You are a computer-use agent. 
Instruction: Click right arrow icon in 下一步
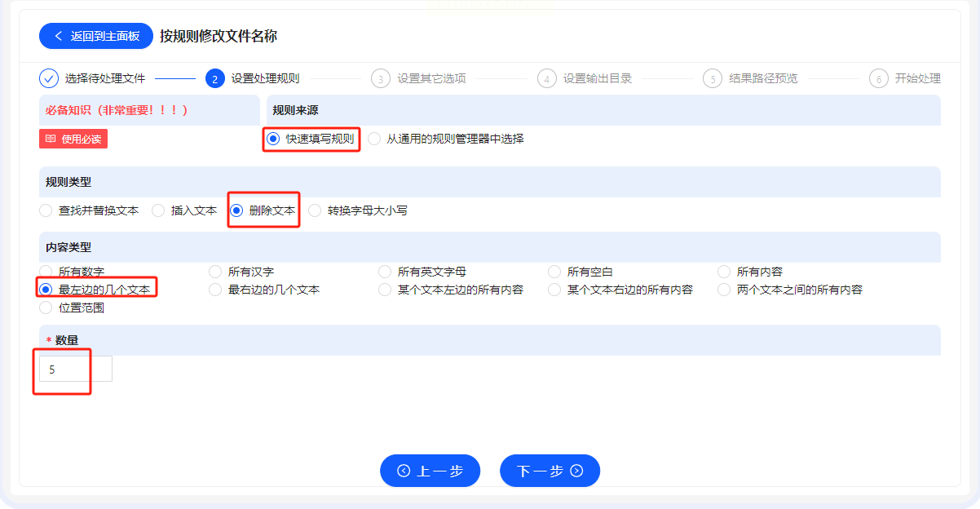tap(576, 471)
